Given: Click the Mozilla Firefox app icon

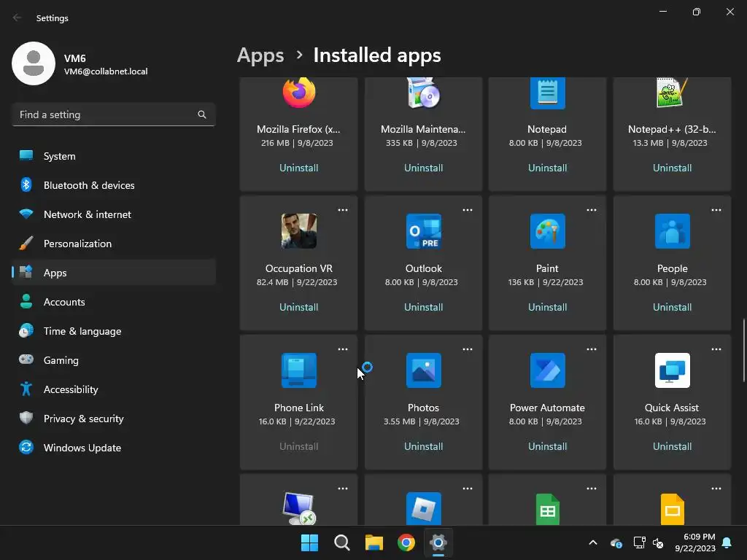Looking at the screenshot, I should pos(298,93).
